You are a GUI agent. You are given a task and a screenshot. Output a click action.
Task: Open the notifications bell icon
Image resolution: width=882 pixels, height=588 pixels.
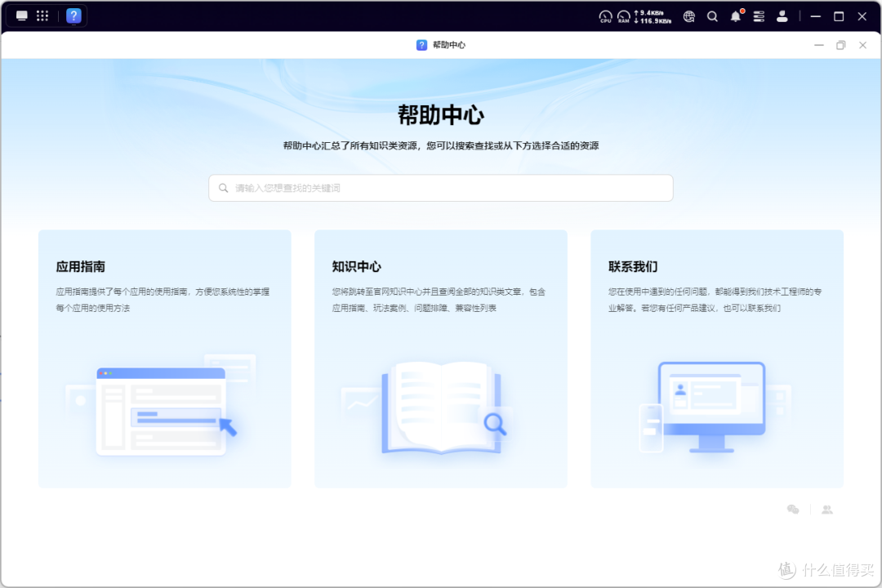coord(736,16)
